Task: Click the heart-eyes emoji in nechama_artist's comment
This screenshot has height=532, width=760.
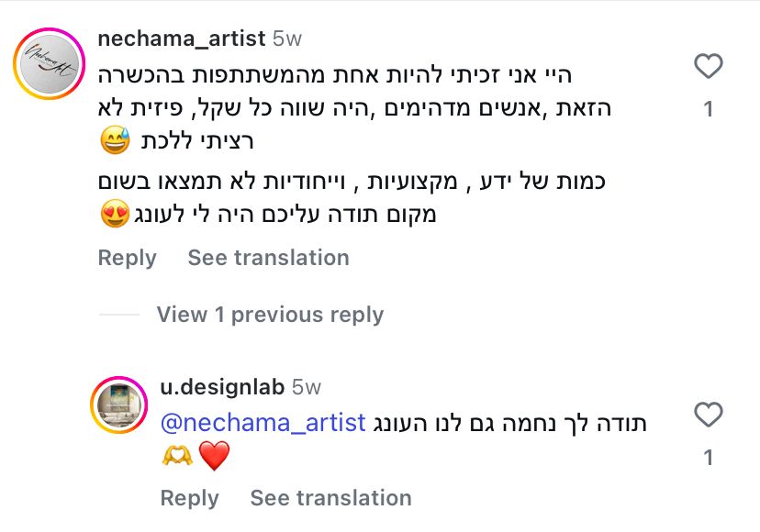Action: tap(114, 216)
